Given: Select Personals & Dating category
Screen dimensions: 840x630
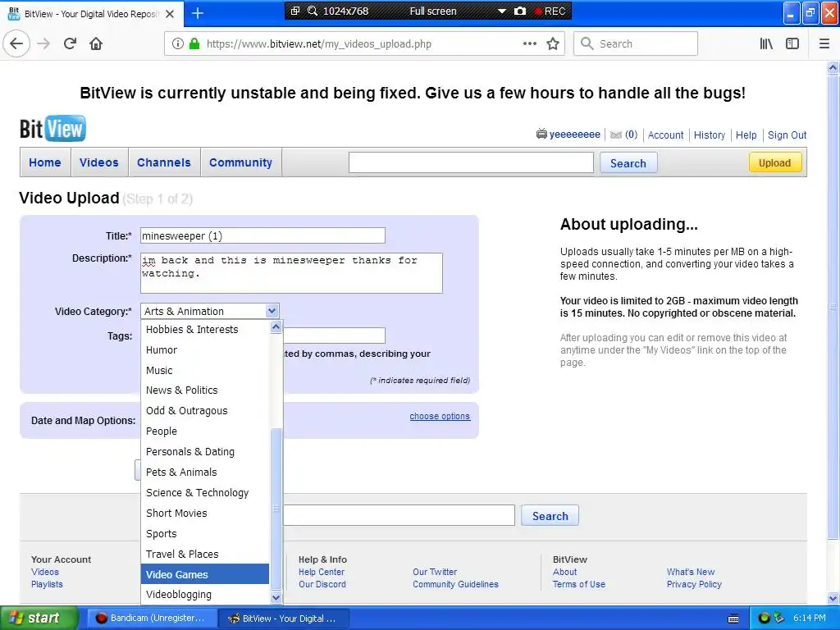Looking at the screenshot, I should click(x=204, y=452).
